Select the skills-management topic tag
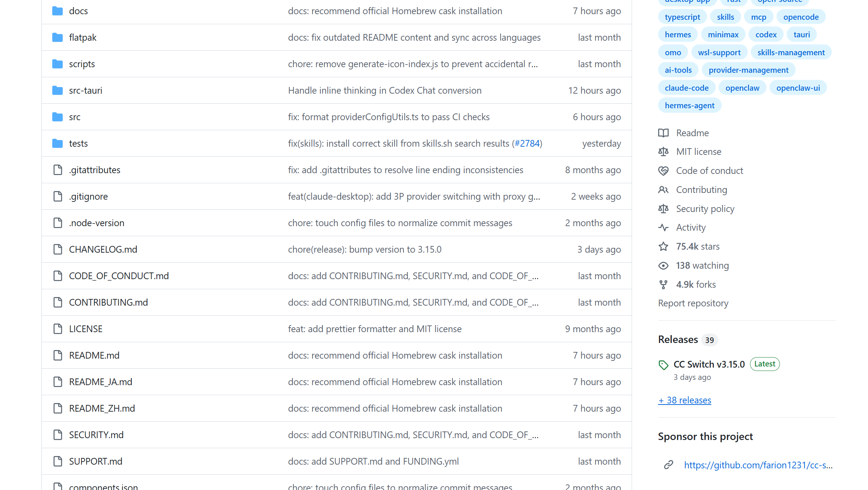Viewport: 868px width, 490px height. click(x=791, y=52)
